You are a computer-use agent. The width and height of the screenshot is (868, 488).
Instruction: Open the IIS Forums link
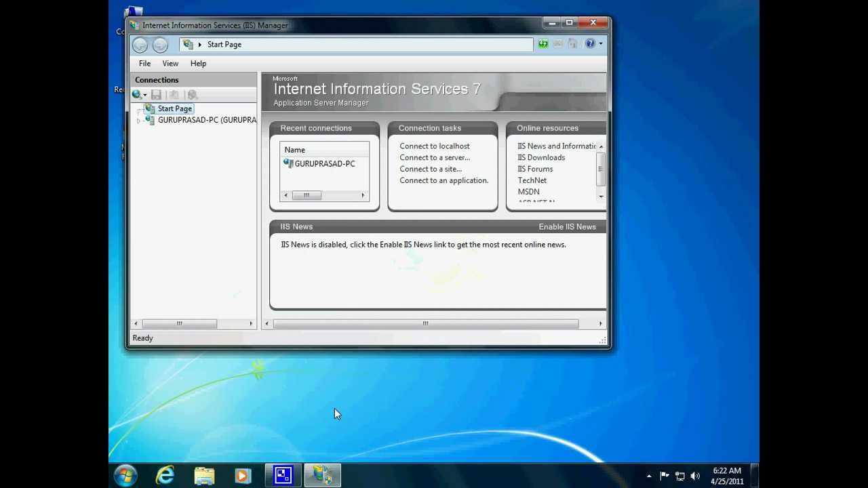pos(535,169)
